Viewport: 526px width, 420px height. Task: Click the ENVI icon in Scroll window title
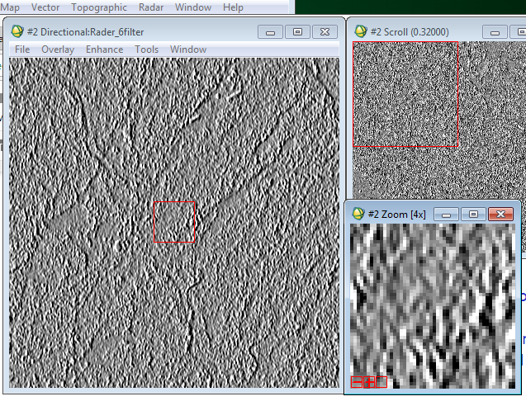point(360,31)
